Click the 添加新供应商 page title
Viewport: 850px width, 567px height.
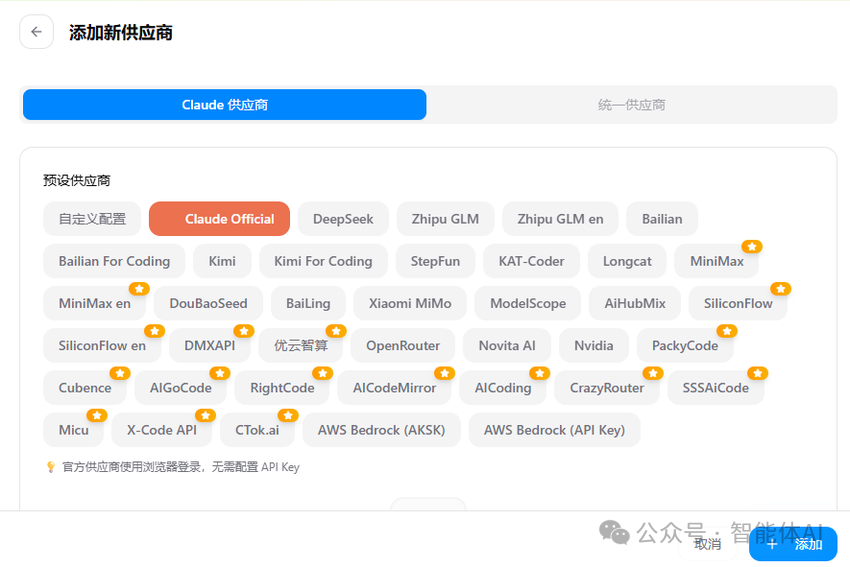coord(120,33)
